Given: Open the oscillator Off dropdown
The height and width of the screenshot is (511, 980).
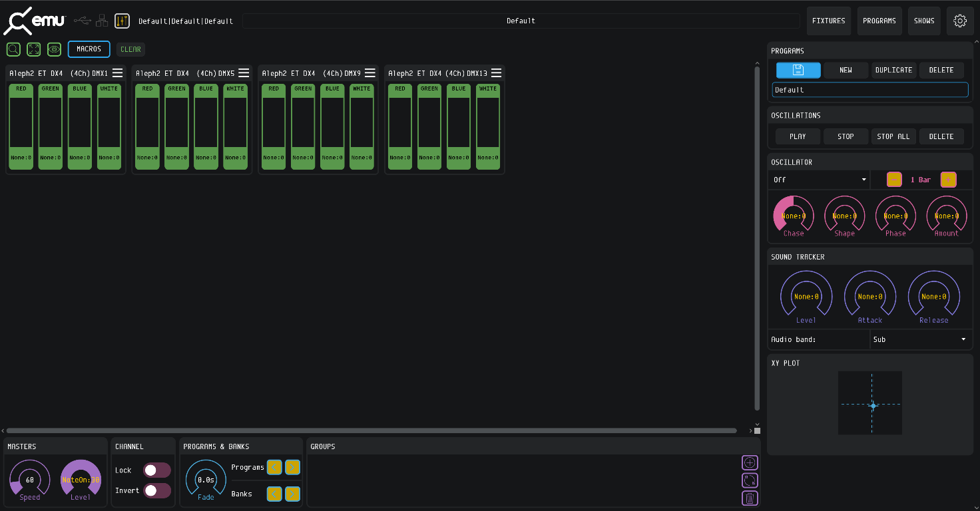Looking at the screenshot, I should tap(820, 180).
